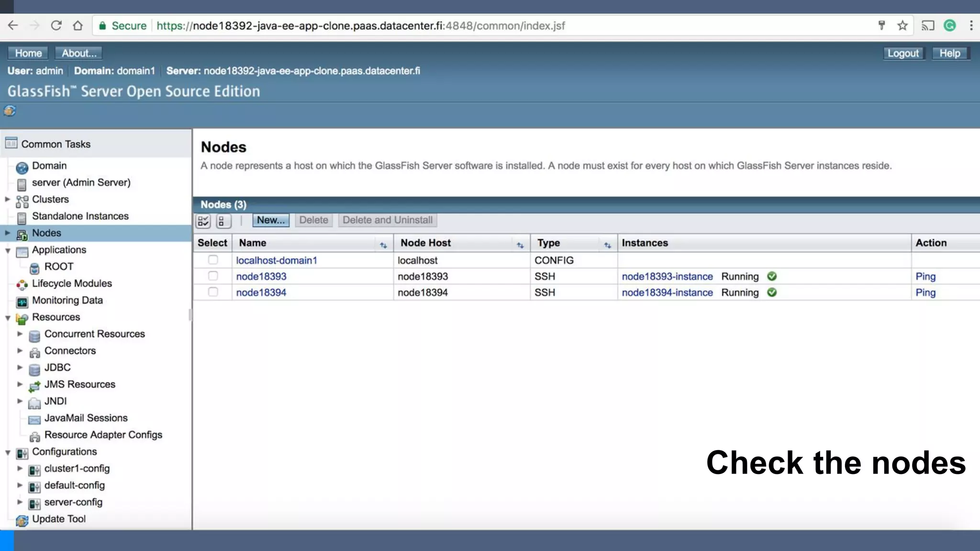Select Monitoring Data in tree
980x551 pixels.
67,300
